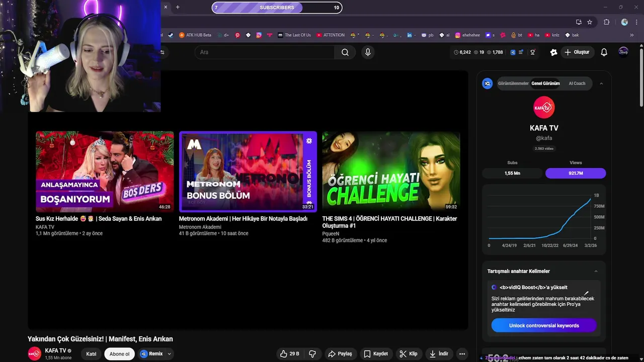Viewport: 644px width, 362px height.
Task: Open the Öğrenci Hayatı Challenge thumbnail
Action: point(391,171)
